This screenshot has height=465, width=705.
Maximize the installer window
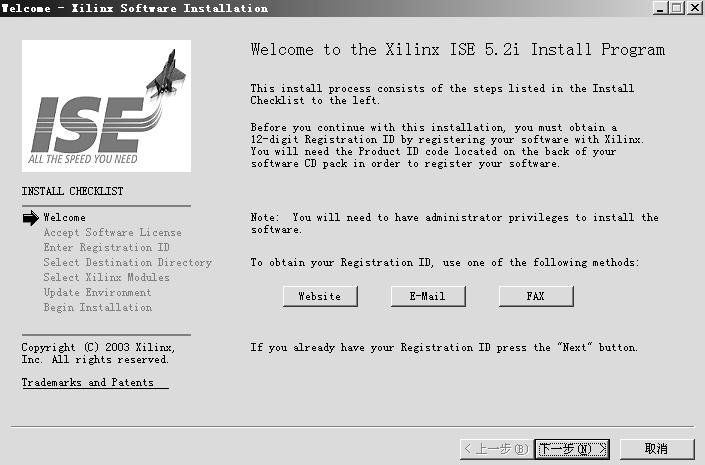[677, 8]
